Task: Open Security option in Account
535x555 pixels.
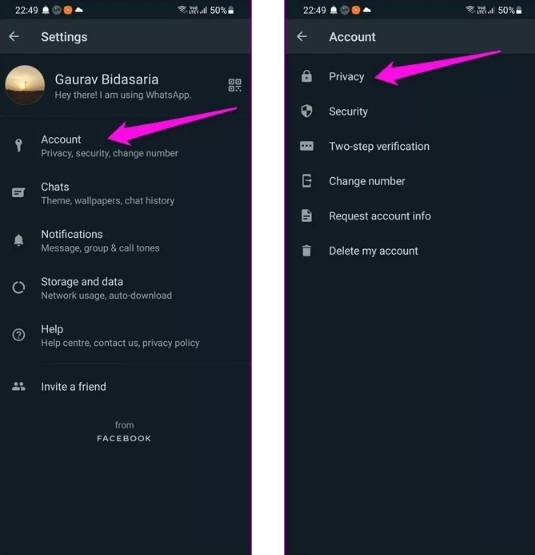Action: coord(410,111)
